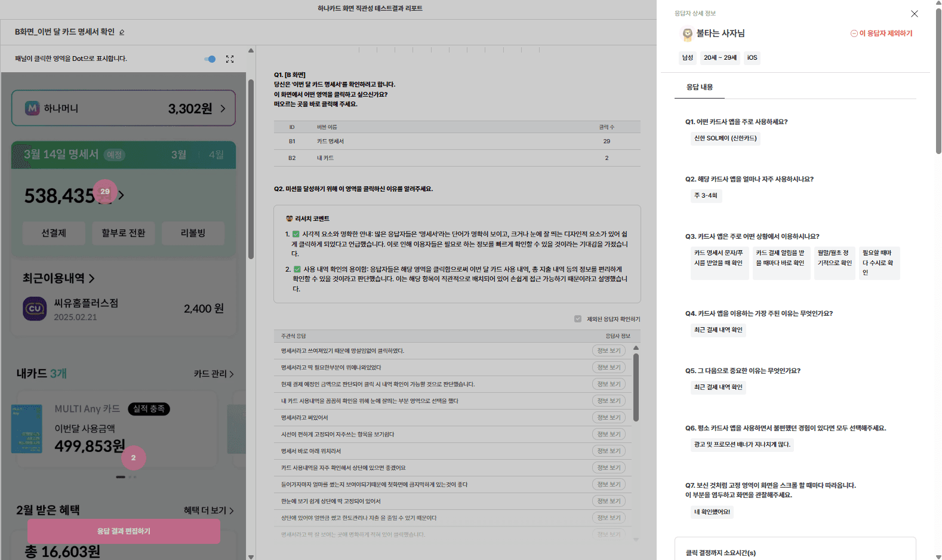Click the green check of comment 1

296,235
